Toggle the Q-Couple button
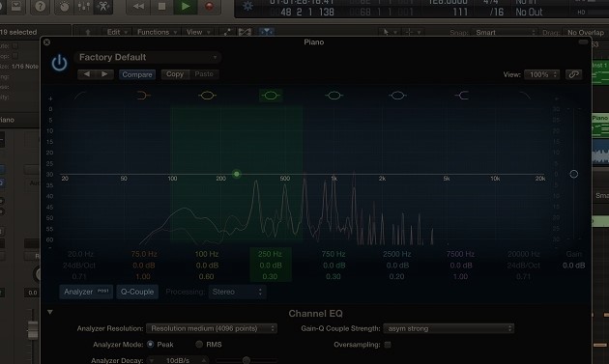The height and width of the screenshot is (364, 609). [x=137, y=292]
